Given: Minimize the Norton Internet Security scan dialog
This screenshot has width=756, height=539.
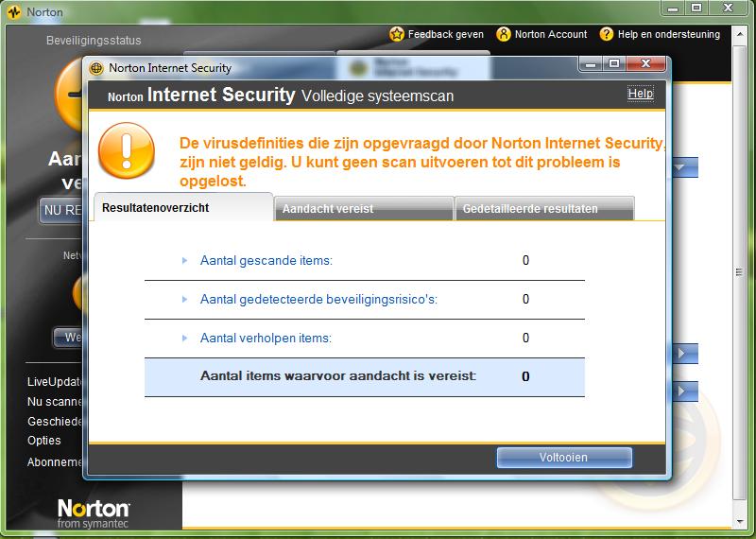Looking at the screenshot, I should click(592, 63).
